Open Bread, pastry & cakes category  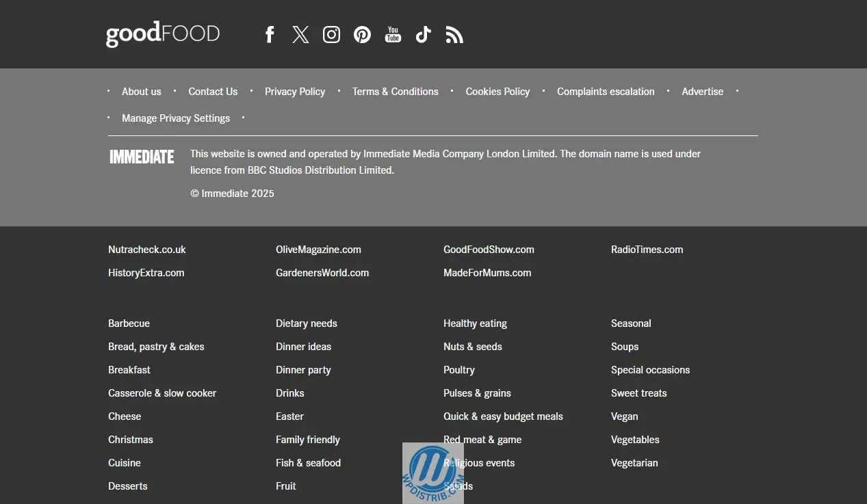[x=156, y=347]
